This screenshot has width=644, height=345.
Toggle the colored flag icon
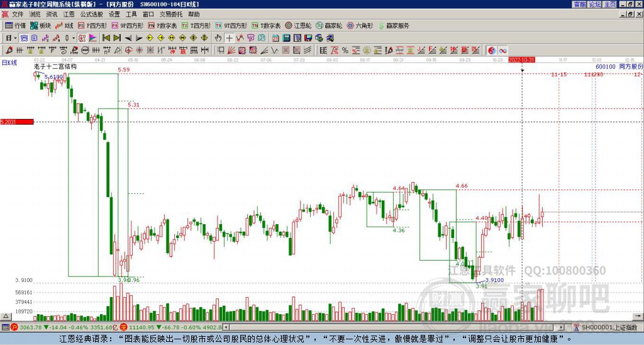(x=93, y=38)
